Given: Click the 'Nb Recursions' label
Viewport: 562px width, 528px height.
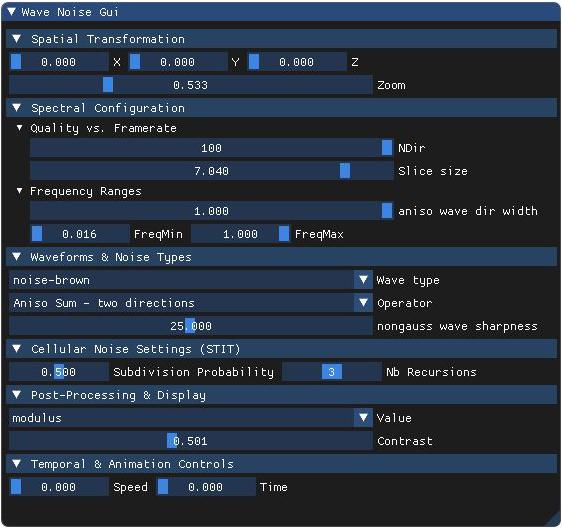Looking at the screenshot, I should (431, 372).
